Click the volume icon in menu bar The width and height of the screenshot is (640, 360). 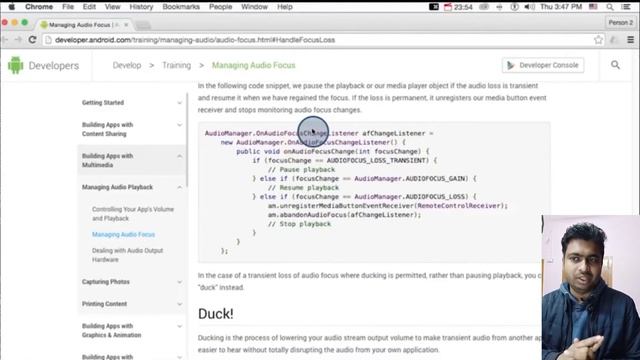tap(529, 7)
